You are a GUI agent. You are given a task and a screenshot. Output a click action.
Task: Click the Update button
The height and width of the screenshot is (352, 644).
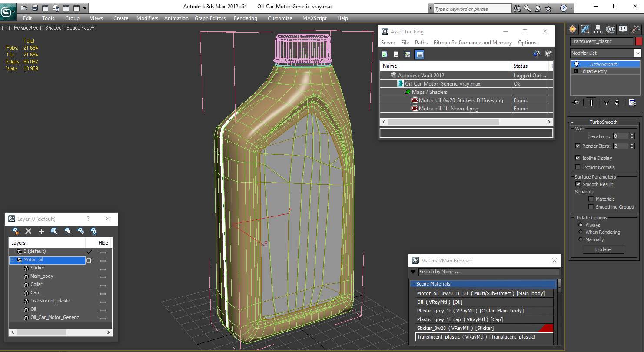tap(603, 249)
